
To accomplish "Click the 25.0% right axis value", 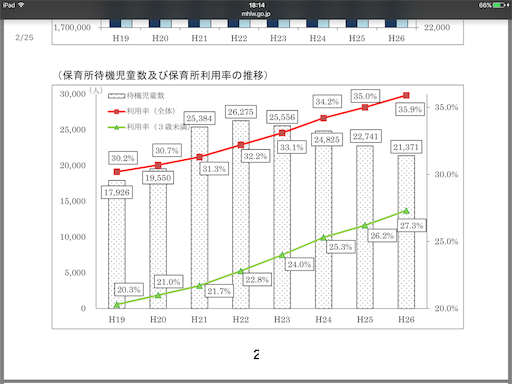I will pyautogui.click(x=446, y=241).
